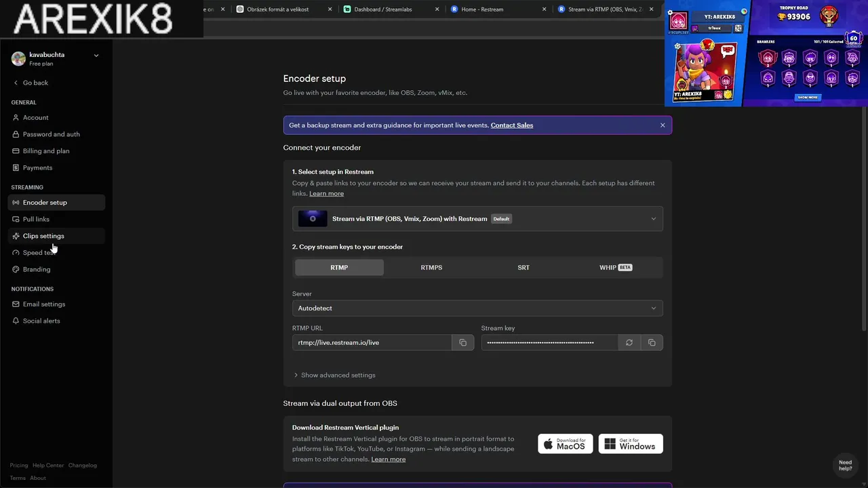Open Branding settings page

pyautogui.click(x=56, y=269)
